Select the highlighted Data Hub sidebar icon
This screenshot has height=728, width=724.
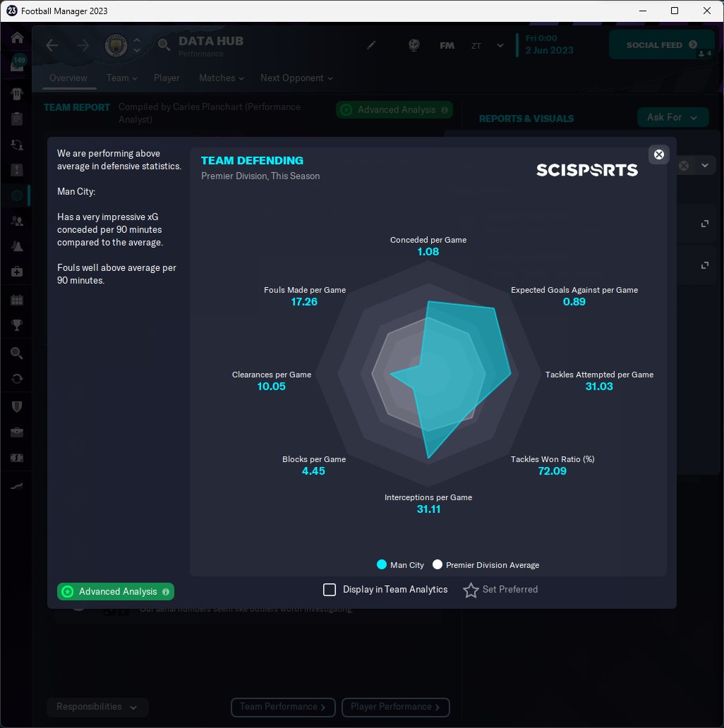17,195
